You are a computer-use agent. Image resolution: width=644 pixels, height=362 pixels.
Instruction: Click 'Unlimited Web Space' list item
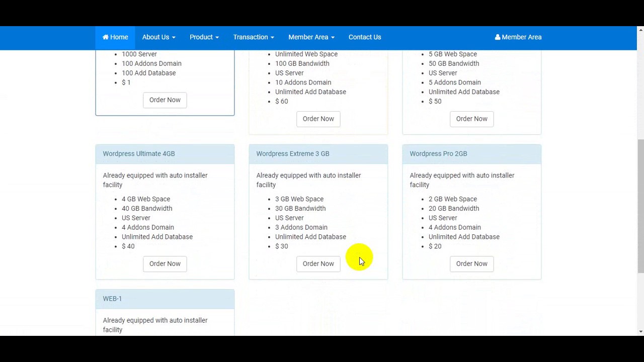pyautogui.click(x=306, y=54)
